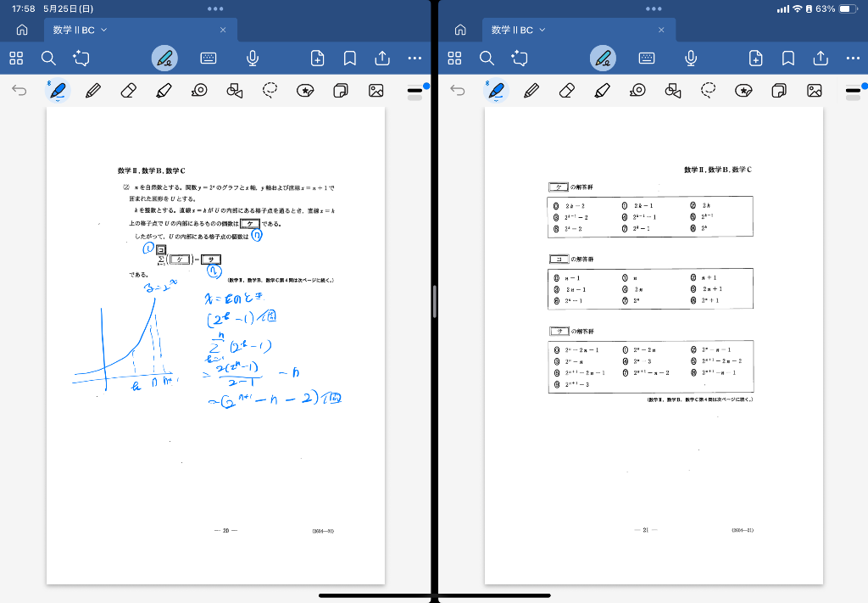Select the highlighter tool in the left pane
Screen dimensions: 868x603
(164, 90)
